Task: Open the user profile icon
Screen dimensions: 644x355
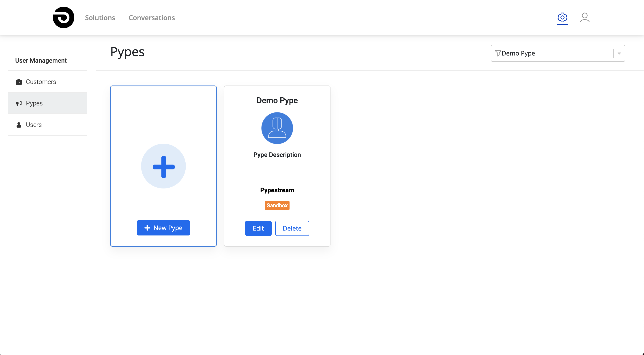Action: 584,17
